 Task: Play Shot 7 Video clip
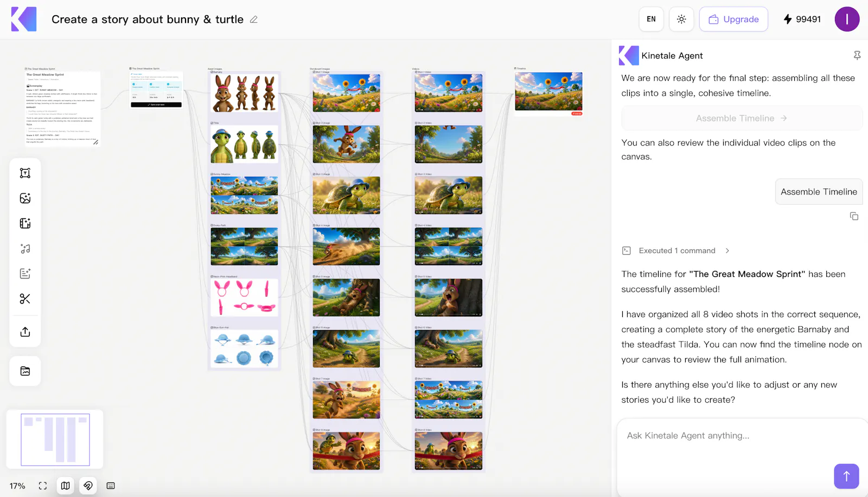pyautogui.click(x=449, y=399)
